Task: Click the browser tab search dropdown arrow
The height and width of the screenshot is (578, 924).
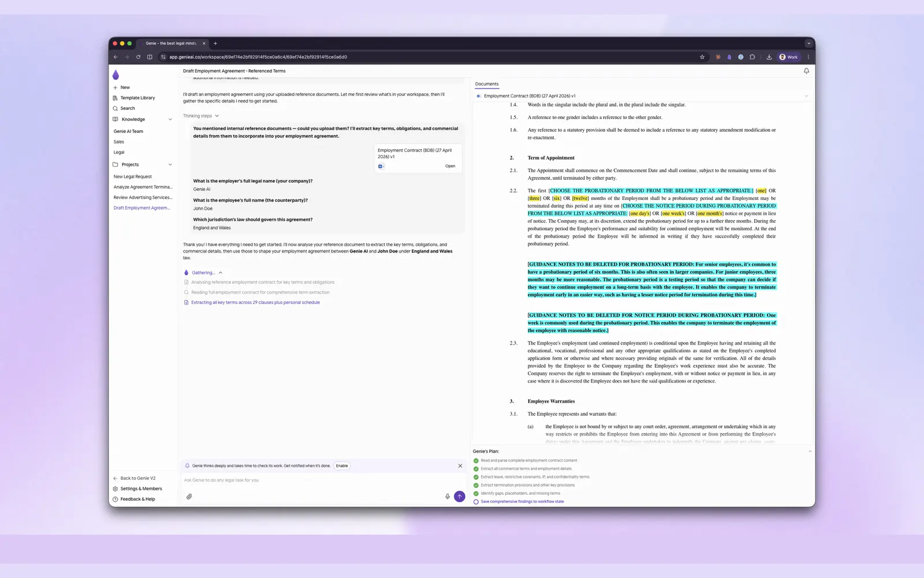Action: (x=808, y=43)
